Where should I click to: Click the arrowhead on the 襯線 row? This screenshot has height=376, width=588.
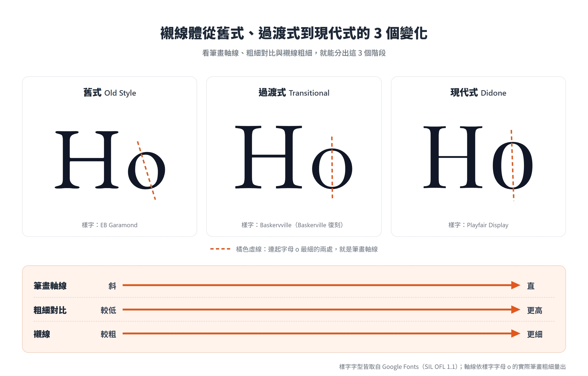click(x=516, y=333)
